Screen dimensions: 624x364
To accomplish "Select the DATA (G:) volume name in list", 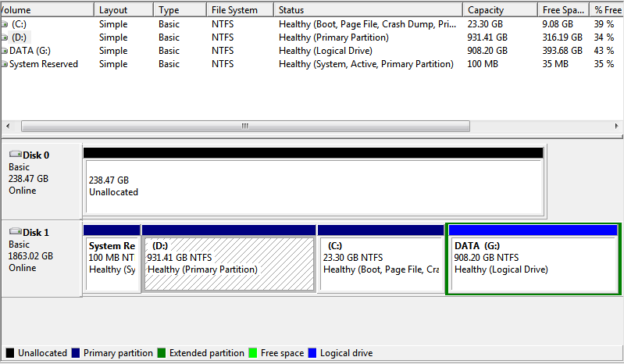I will point(30,51).
